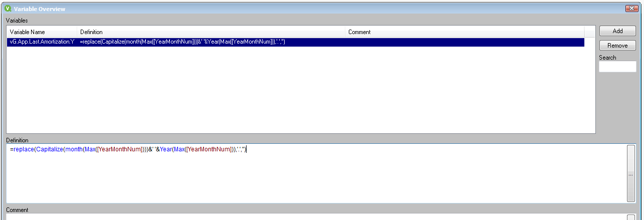Screen dimensions: 644x220
Task: Click the Remove variable button
Action: [x=617, y=46]
